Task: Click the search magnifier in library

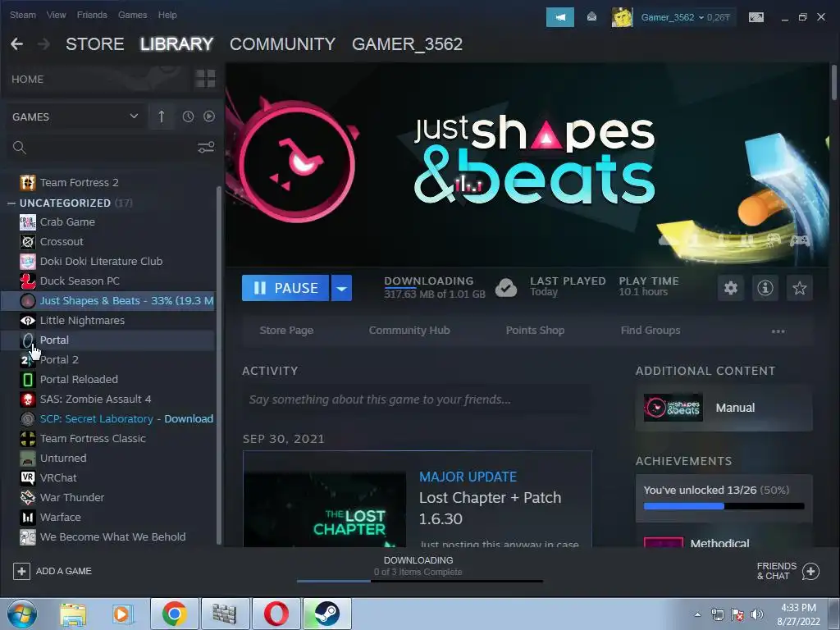Action: coord(20,148)
